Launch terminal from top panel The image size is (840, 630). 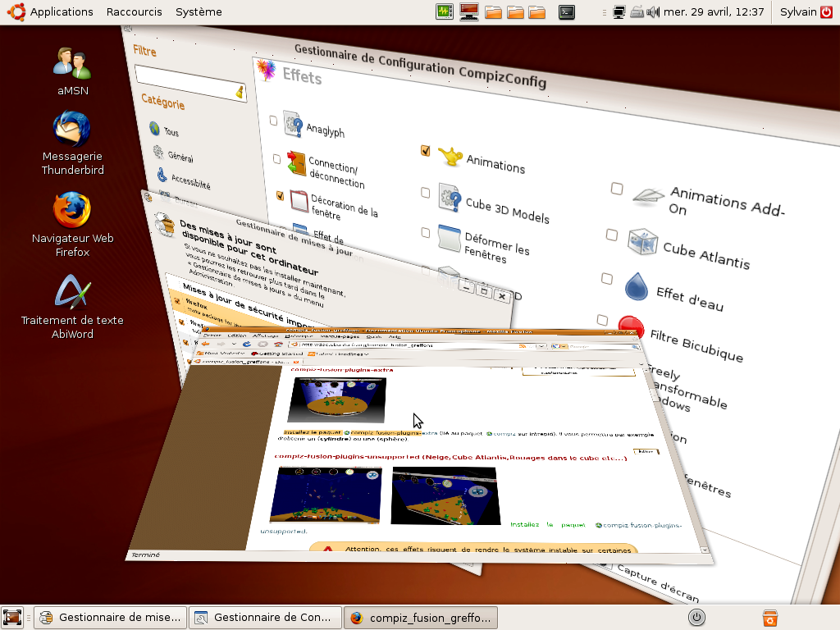point(566,11)
